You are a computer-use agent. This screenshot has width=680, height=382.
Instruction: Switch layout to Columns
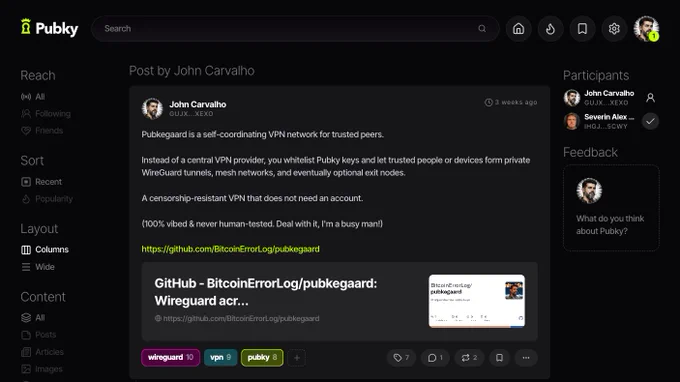[x=45, y=250]
